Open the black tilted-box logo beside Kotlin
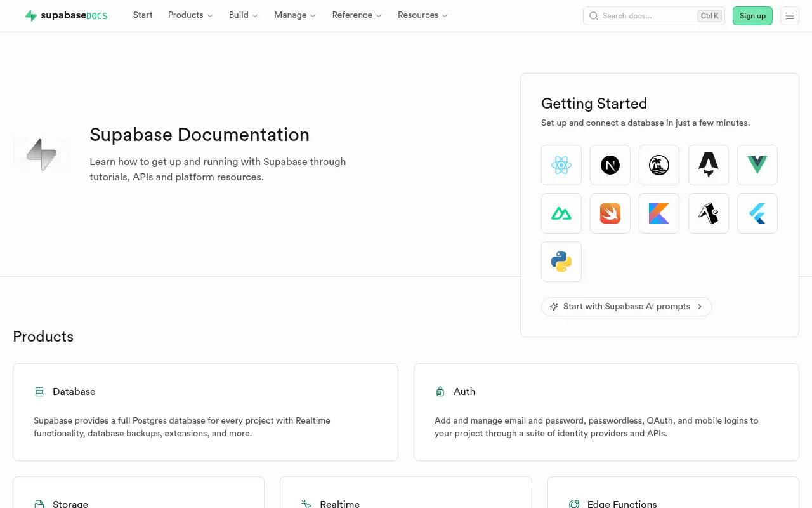 [709, 213]
